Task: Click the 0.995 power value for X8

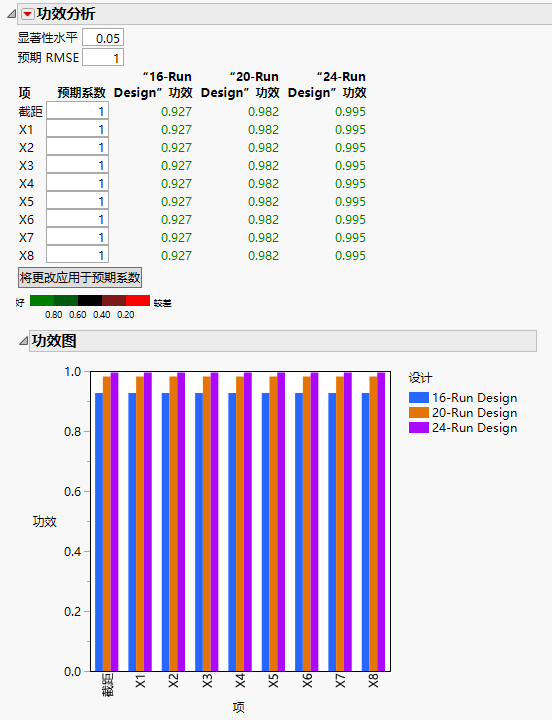Action: pyautogui.click(x=350, y=255)
